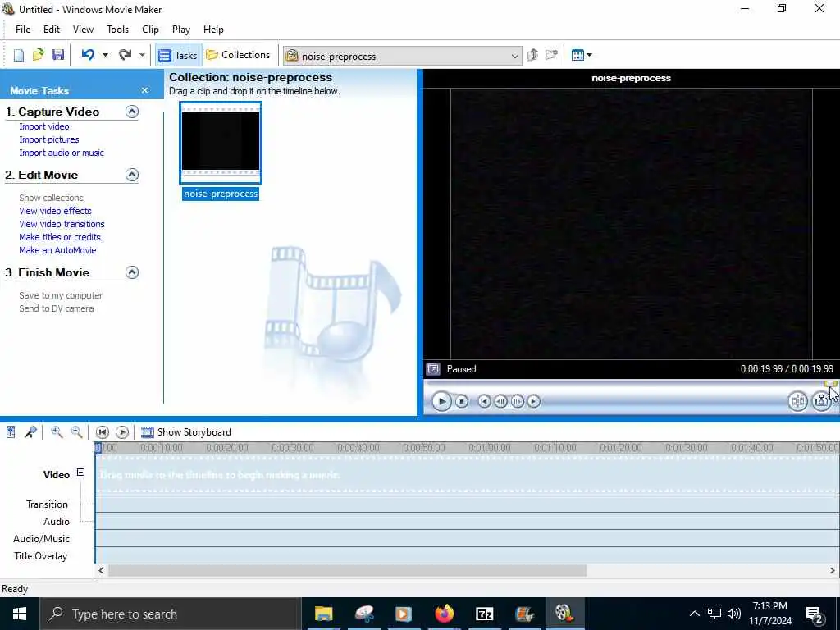Click Make titles or credits link
840x630 pixels.
tap(59, 237)
